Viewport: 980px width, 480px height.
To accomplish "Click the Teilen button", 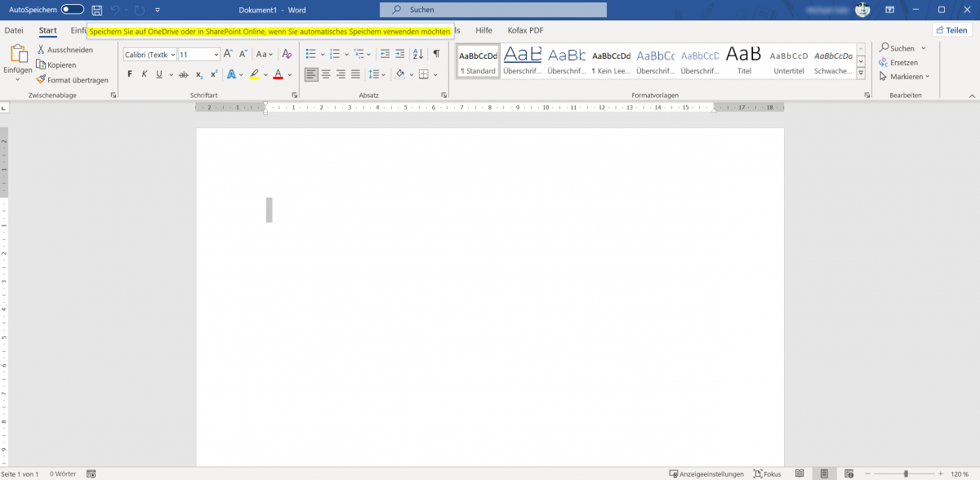I will (x=951, y=29).
